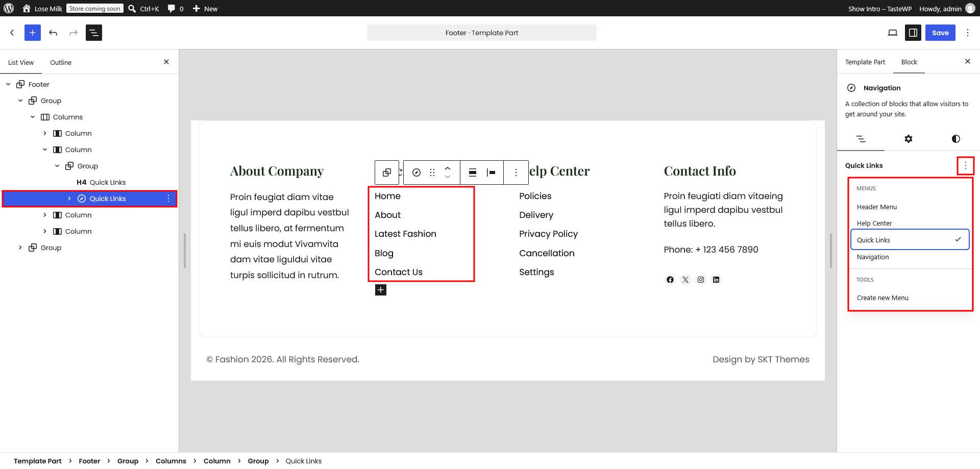Open the desktop preview view icon
This screenshot has width=980, height=469.
point(893,33)
